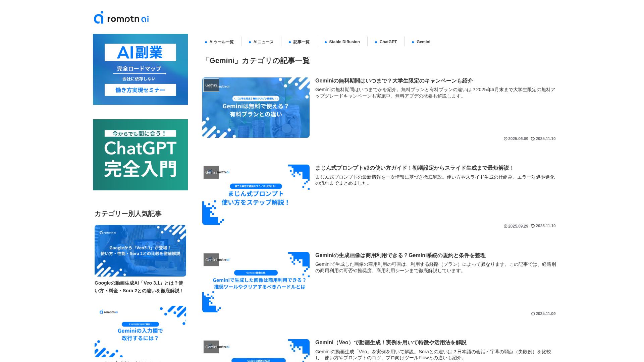
Task: Open the Gemini（Veo）で動画生成 article
Action: click(x=391, y=343)
